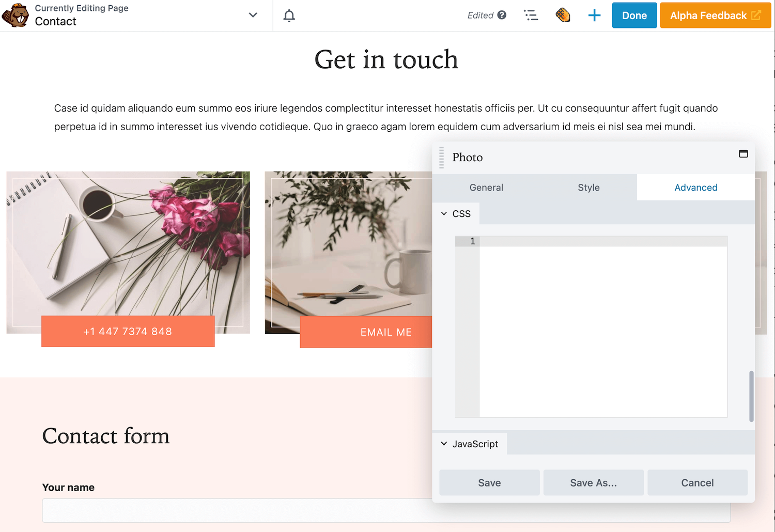Click the orange pencil-box icon in top bar
The height and width of the screenshot is (532, 775).
coord(563,15)
